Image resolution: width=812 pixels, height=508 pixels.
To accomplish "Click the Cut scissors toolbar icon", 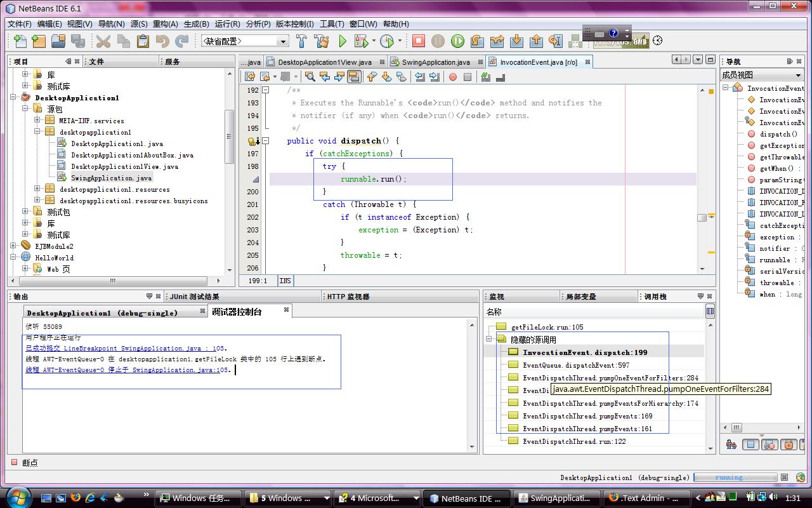I will 104,41.
